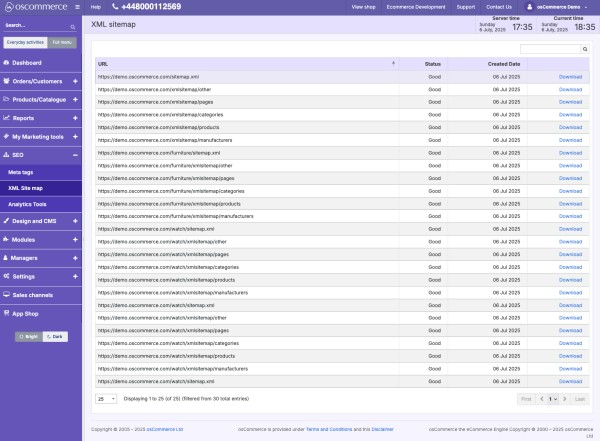Image resolution: width=600 pixels, height=441 pixels.
Task: Expand the Reports plus sign
Action: click(x=75, y=118)
